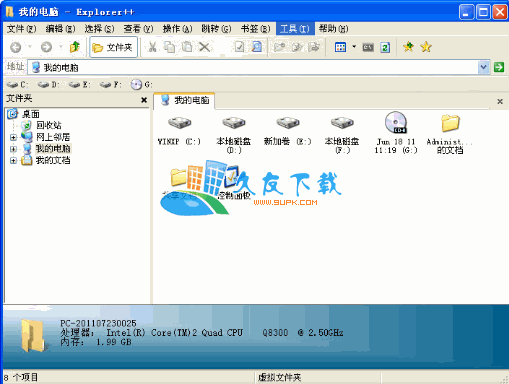Open the Views dropdown arrow
Image resolution: width=509 pixels, height=384 pixels.
(354, 47)
